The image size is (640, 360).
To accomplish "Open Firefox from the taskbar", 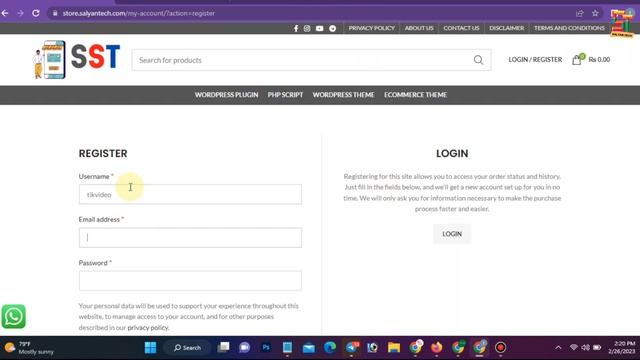I will [x=437, y=347].
